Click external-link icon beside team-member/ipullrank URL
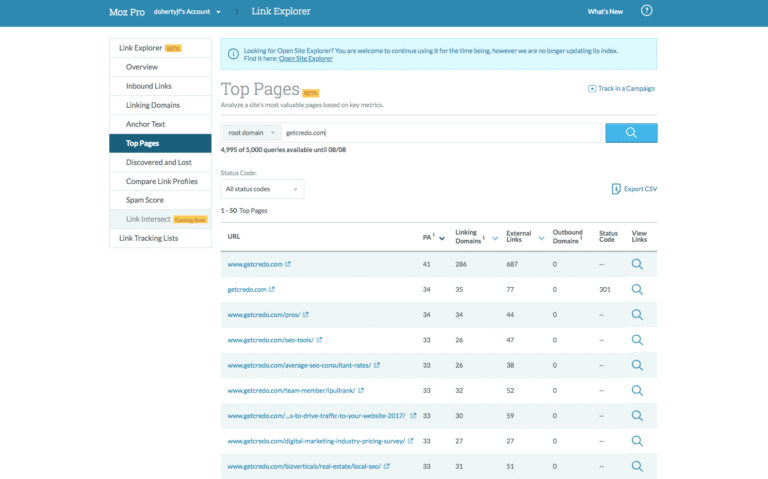Screen dimensions: 768x479 [361, 390]
